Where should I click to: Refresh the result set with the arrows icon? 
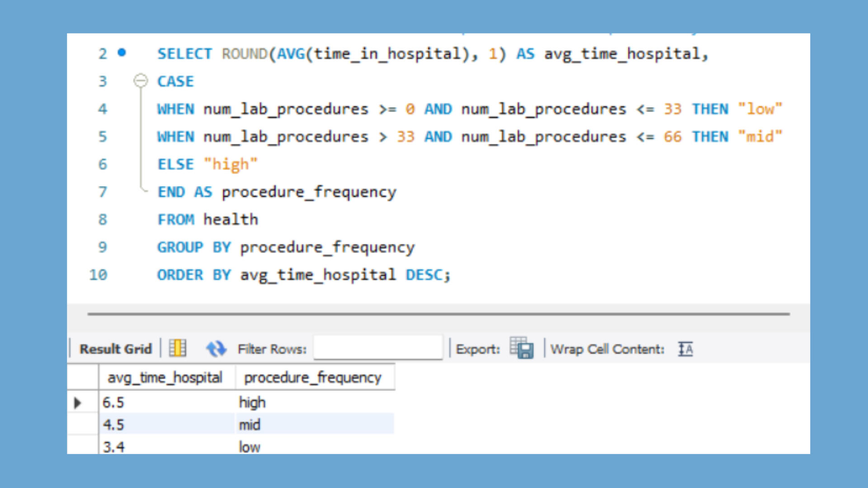pyautogui.click(x=216, y=349)
